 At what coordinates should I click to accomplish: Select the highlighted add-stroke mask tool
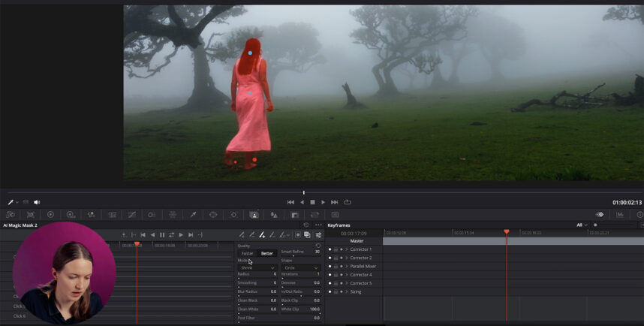pos(262,235)
